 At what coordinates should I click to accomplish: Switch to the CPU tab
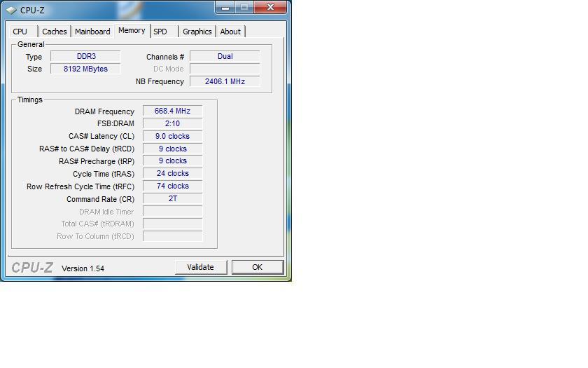(20, 32)
